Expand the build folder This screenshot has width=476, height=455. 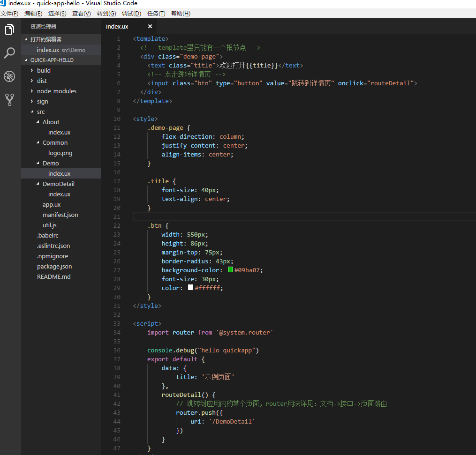click(x=60, y=70)
